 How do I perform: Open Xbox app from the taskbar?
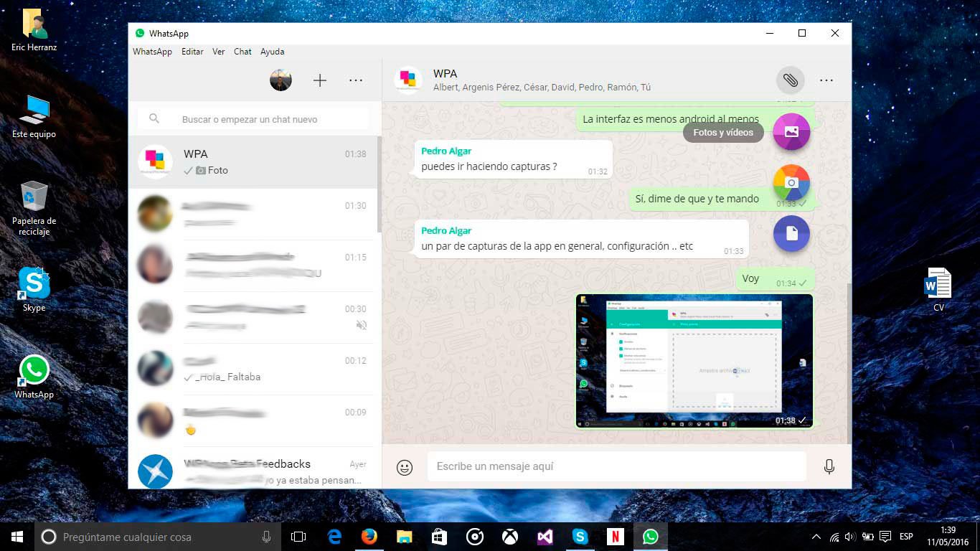(510, 537)
